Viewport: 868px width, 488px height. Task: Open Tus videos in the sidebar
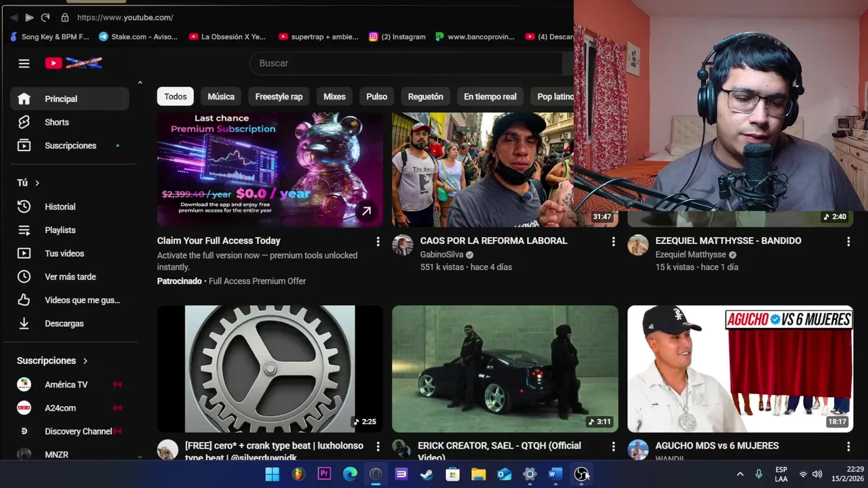(69, 253)
